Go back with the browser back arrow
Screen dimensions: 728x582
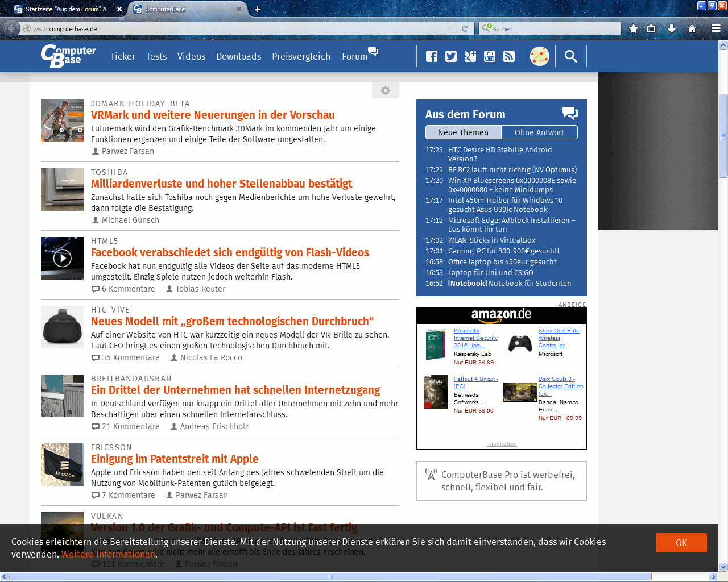pos(11,28)
